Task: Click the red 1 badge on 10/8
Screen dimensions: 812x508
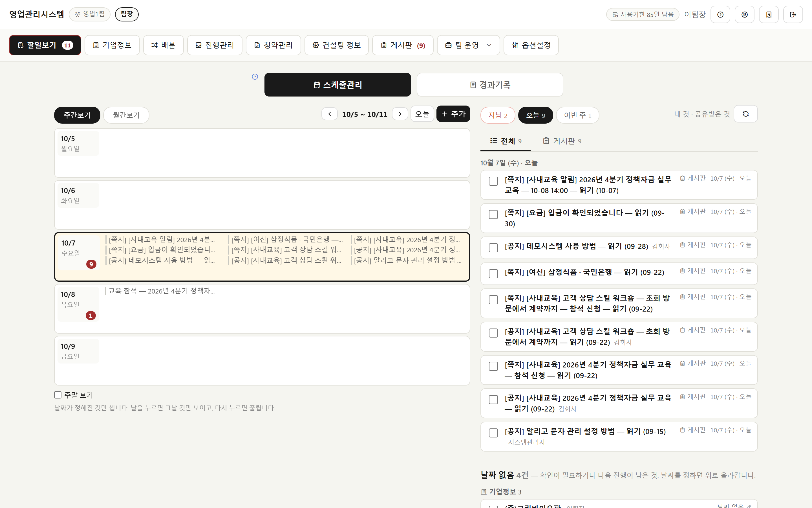Action: [x=91, y=316]
